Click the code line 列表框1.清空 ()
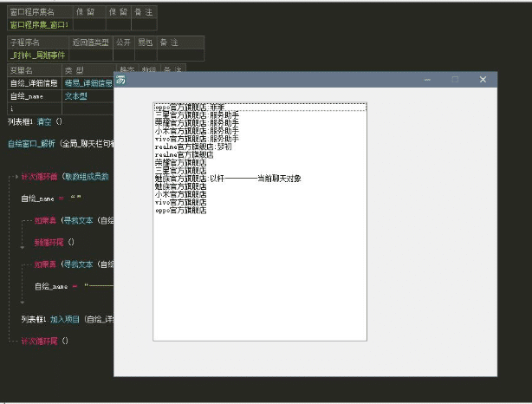The image size is (532, 404). point(35,121)
